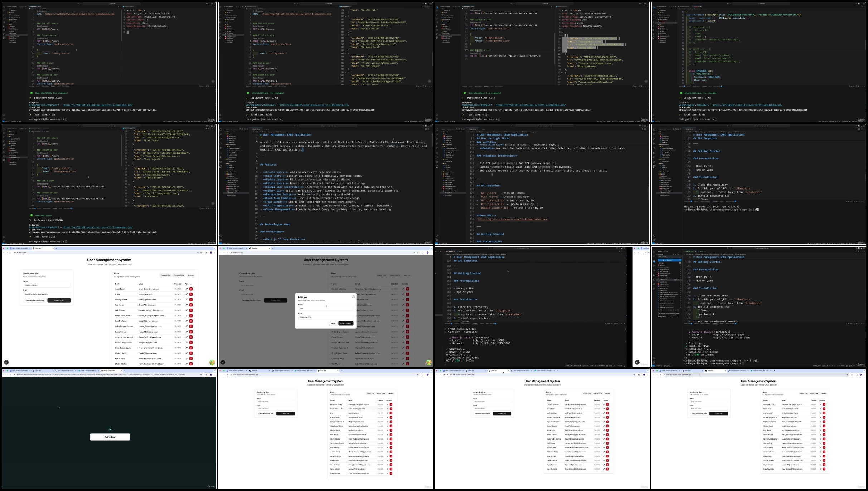Send Request for the DELETE user call
Viewport: 868px width, 491px height.
475,53
